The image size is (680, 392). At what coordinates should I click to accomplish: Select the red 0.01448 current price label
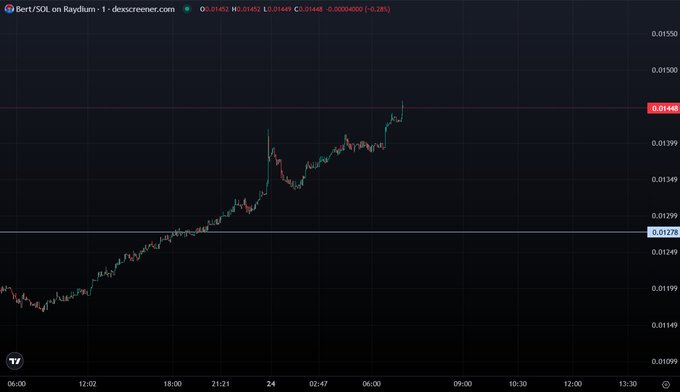pos(663,108)
